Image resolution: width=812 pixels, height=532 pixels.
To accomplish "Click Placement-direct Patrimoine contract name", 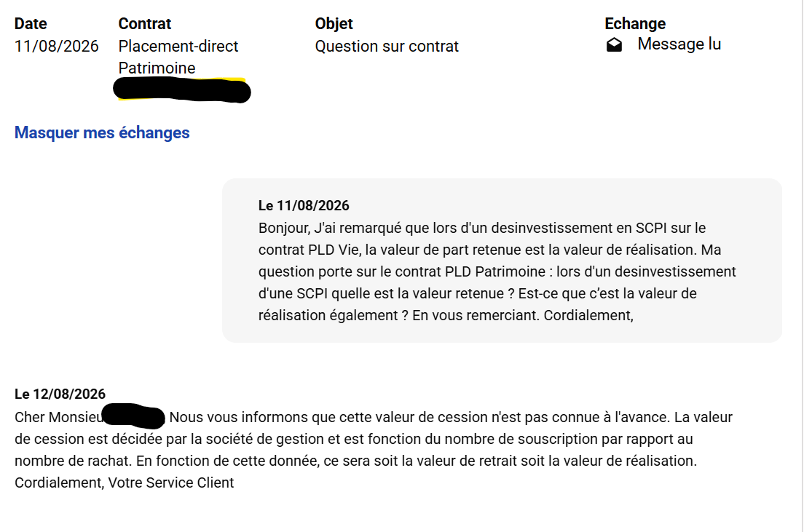I will (x=178, y=57).
